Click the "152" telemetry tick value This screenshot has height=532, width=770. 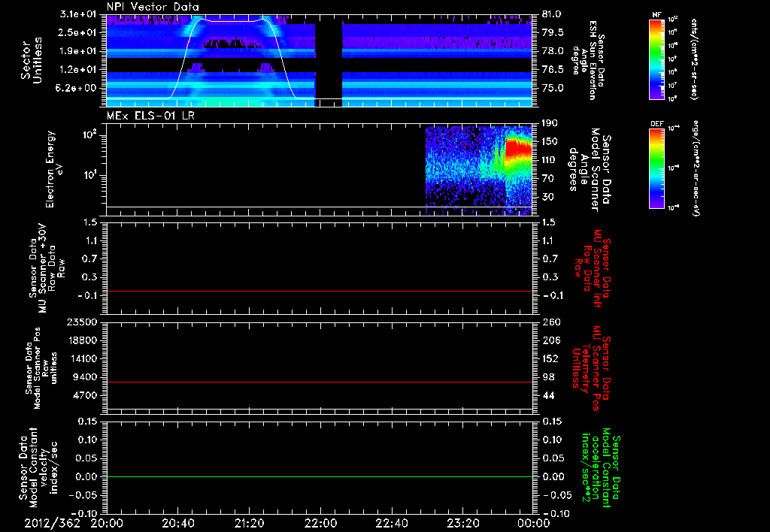(x=550, y=358)
